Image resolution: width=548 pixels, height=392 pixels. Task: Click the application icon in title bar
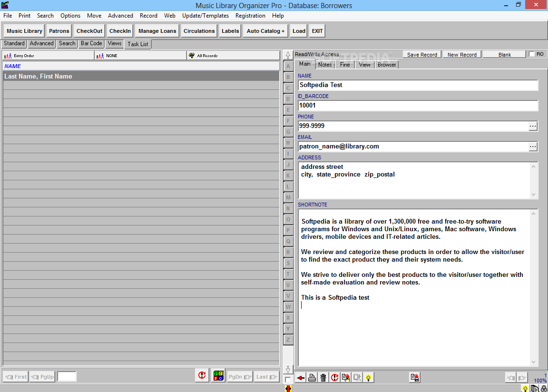(x=5, y=5)
